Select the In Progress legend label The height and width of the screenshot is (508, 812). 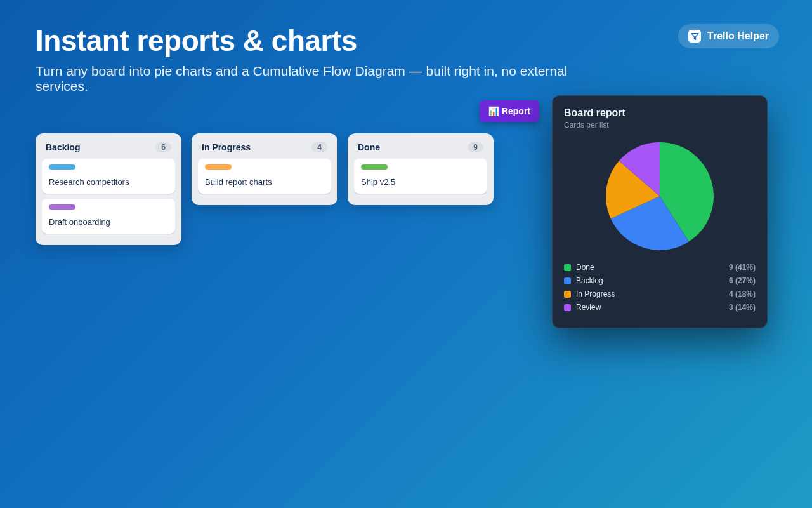pyautogui.click(x=595, y=294)
